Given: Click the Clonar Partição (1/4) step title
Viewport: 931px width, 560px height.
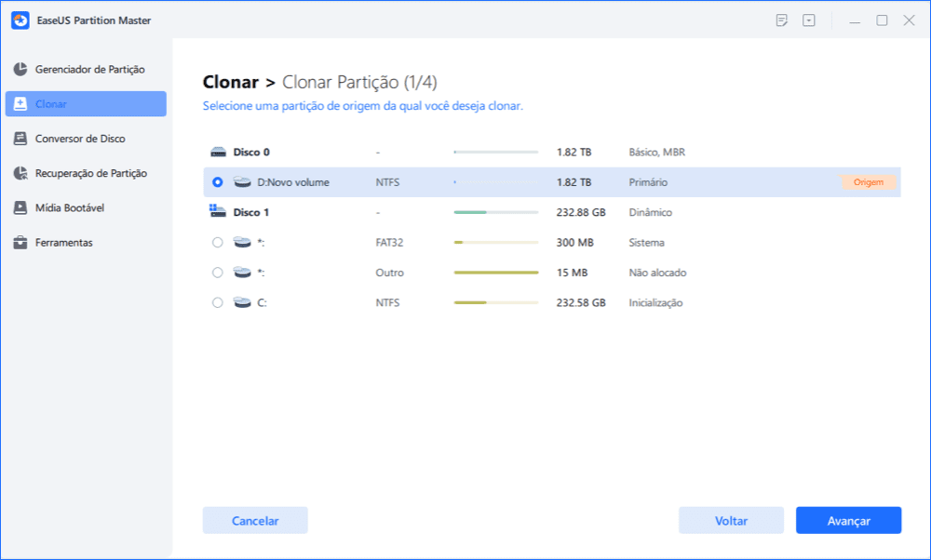Looking at the screenshot, I should (359, 82).
